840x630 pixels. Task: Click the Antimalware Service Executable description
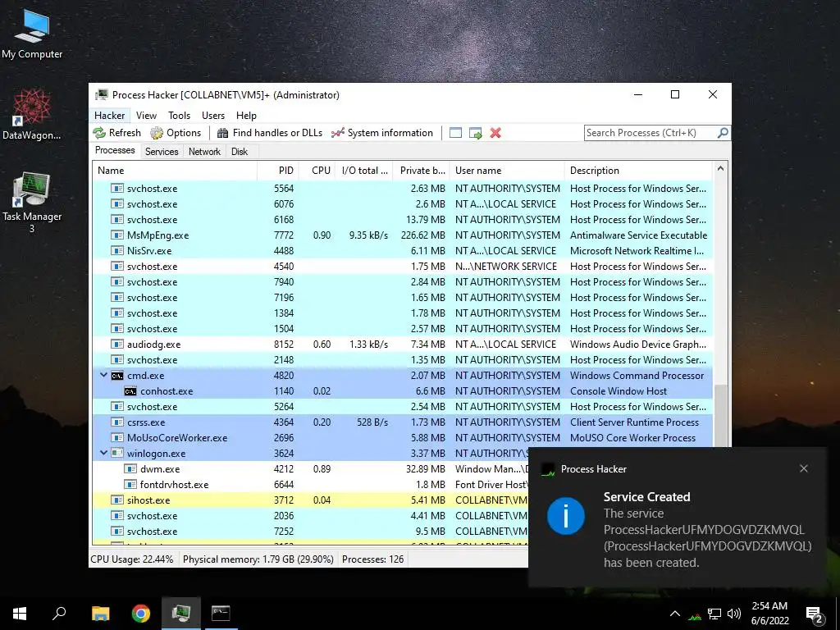(638, 235)
